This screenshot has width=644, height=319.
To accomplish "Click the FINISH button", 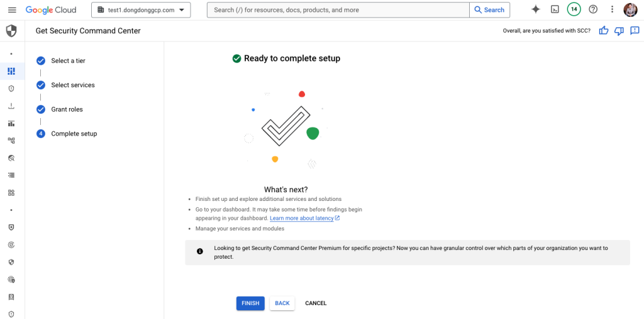I will tap(250, 303).
